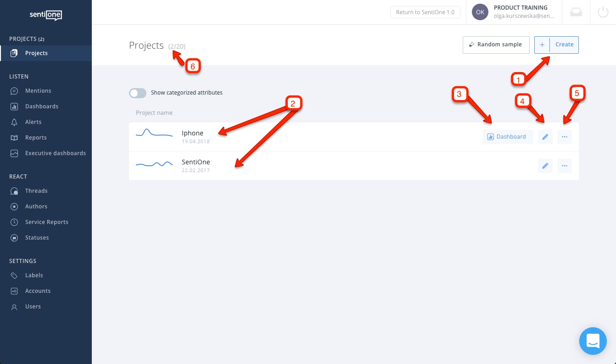Edit the SentiOne project with pencil icon
Viewport: 616px width, 364px height.
pyautogui.click(x=545, y=166)
